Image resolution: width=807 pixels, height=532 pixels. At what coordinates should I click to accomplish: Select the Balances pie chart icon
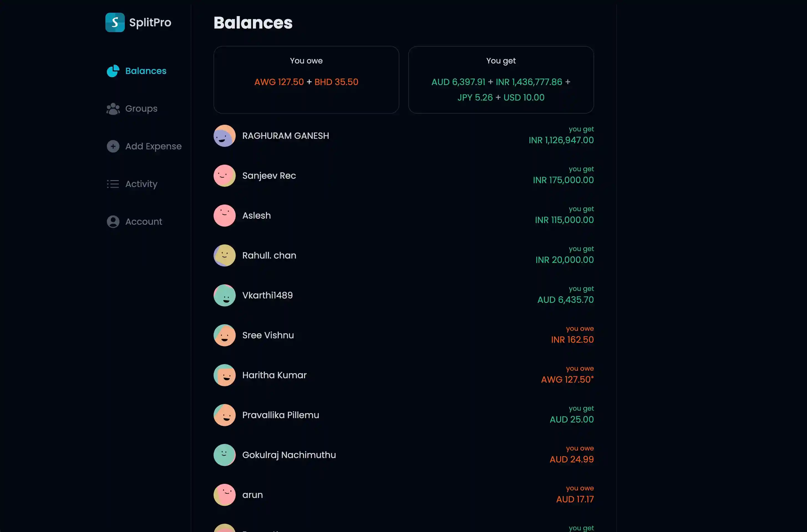[x=113, y=71]
